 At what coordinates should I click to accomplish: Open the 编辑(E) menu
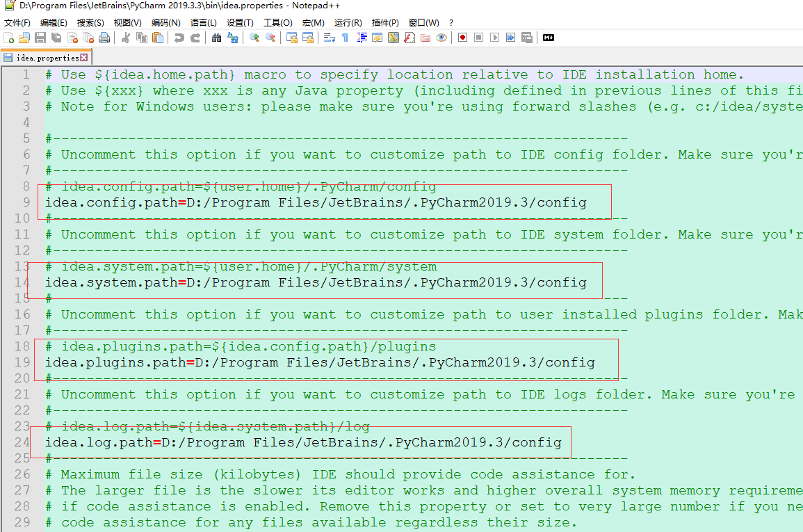(x=54, y=22)
